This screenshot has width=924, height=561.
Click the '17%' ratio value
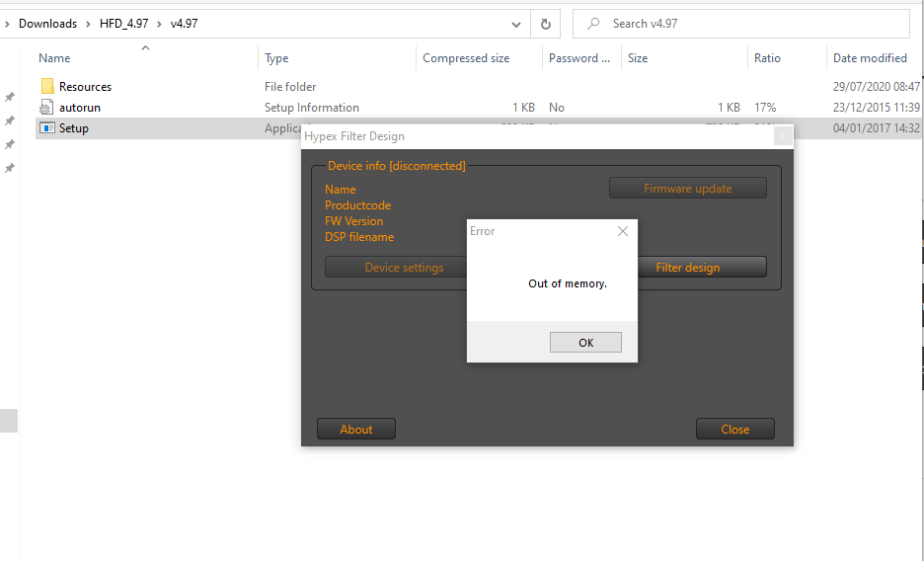(x=765, y=108)
